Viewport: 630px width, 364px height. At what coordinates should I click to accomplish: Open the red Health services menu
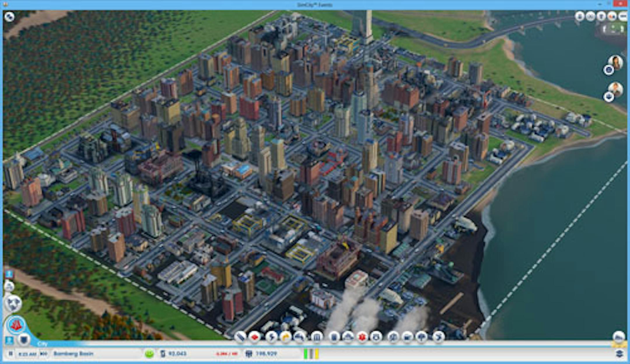pyautogui.click(x=362, y=337)
